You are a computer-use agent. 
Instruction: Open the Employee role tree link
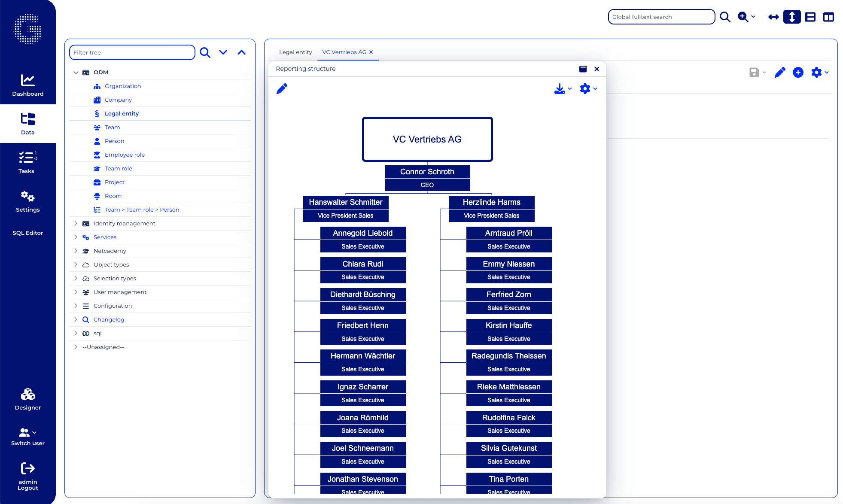pos(125,155)
